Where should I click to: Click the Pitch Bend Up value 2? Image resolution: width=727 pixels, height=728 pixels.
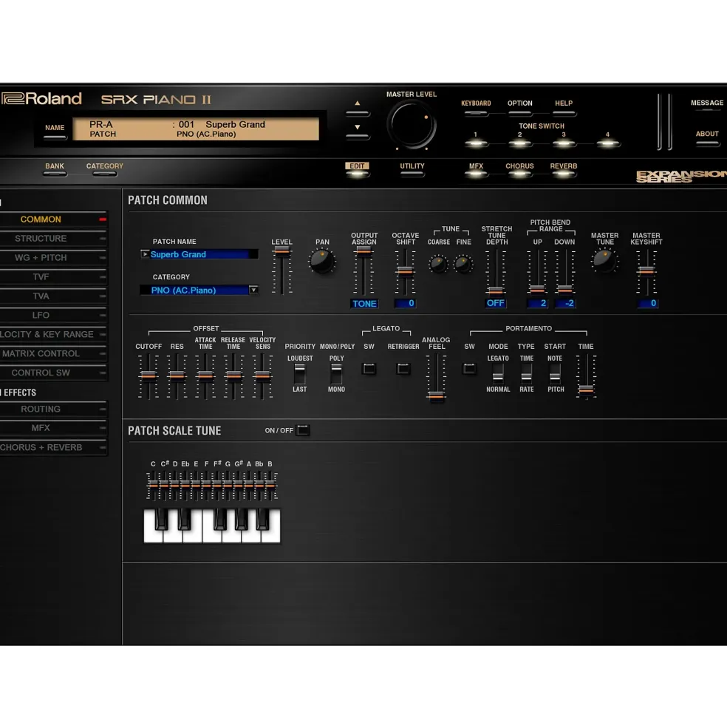[537, 304]
